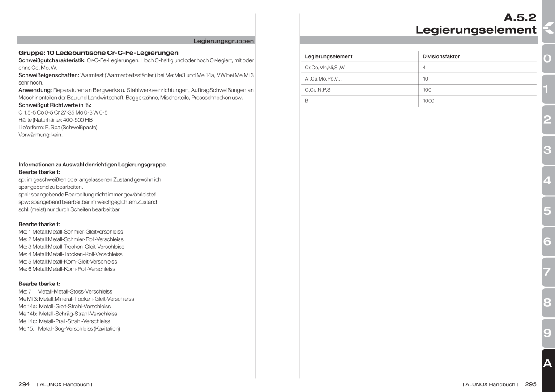
Task: Open chapter tab 8
Action: [548, 303]
